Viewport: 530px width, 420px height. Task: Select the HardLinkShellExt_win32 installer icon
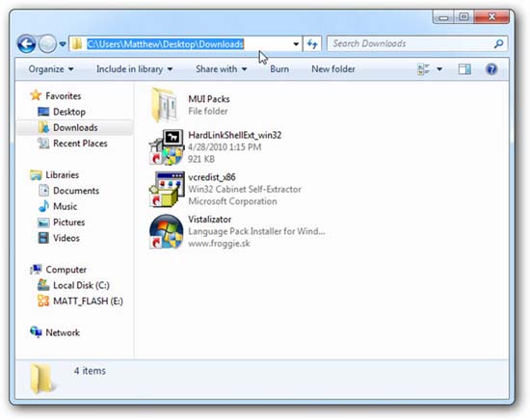coord(167,147)
